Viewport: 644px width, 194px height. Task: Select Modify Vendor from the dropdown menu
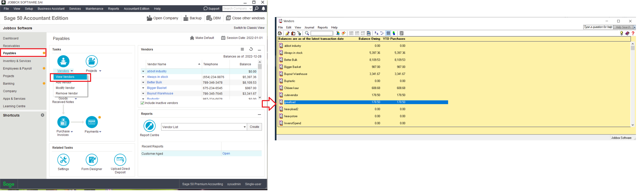click(65, 88)
